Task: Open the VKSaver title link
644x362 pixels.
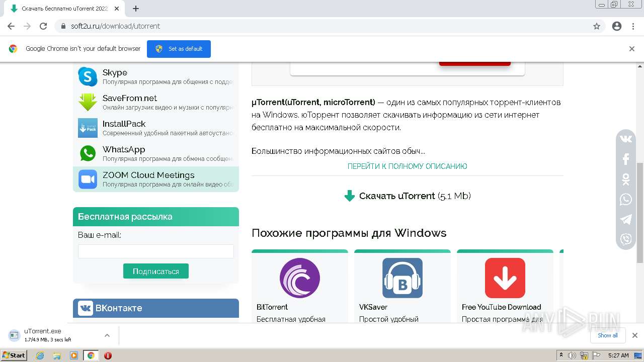Action: coord(373,307)
